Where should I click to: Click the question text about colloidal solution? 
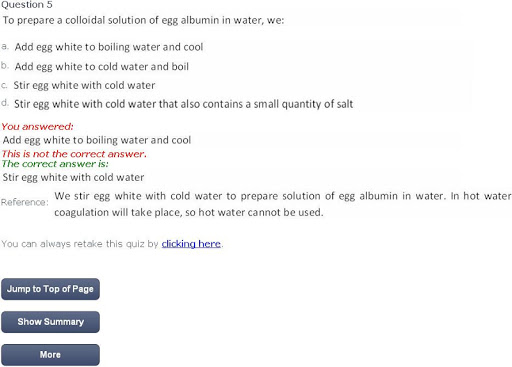(143, 20)
